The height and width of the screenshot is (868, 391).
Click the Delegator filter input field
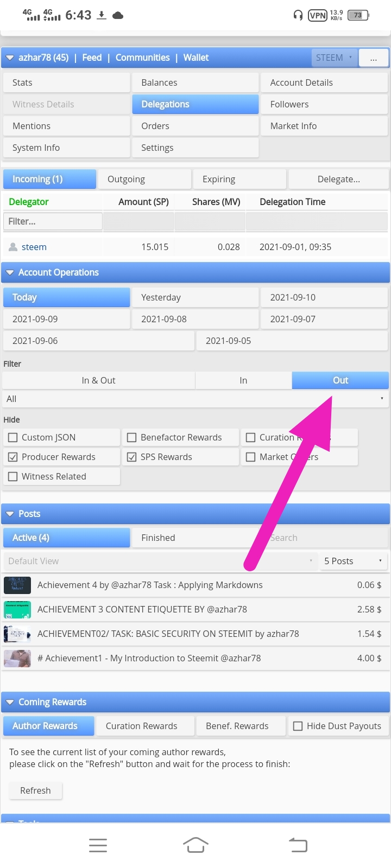click(x=53, y=221)
